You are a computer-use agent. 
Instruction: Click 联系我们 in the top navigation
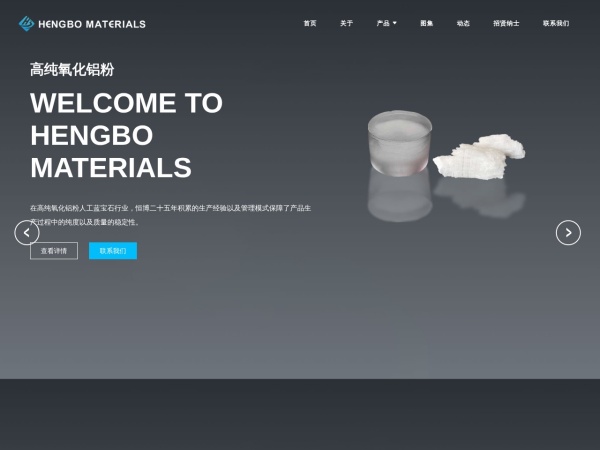tap(556, 23)
